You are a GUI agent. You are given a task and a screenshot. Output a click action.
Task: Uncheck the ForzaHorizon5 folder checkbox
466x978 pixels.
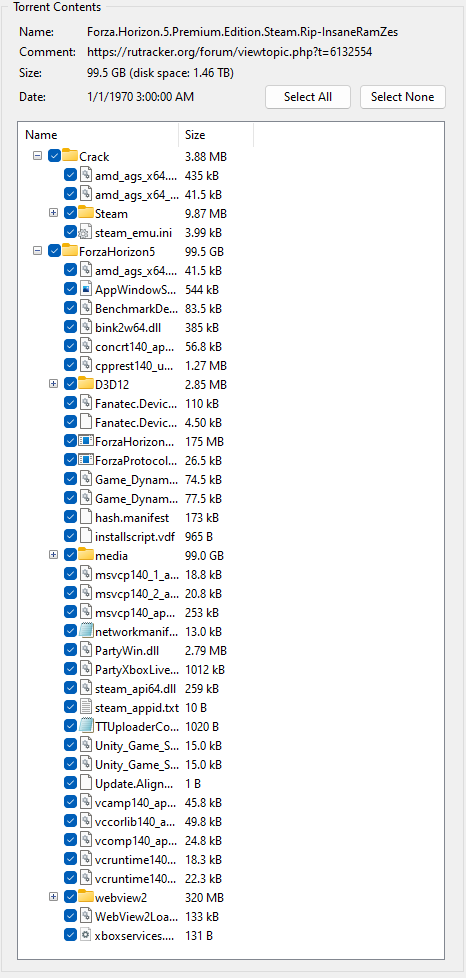click(x=54, y=251)
